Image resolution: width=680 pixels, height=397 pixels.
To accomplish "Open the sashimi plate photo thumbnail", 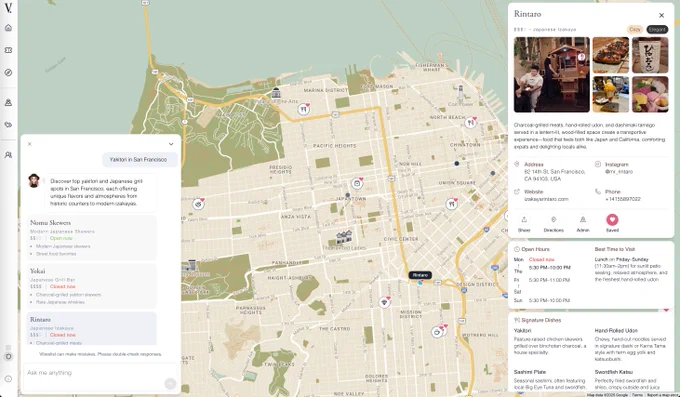I will [650, 94].
